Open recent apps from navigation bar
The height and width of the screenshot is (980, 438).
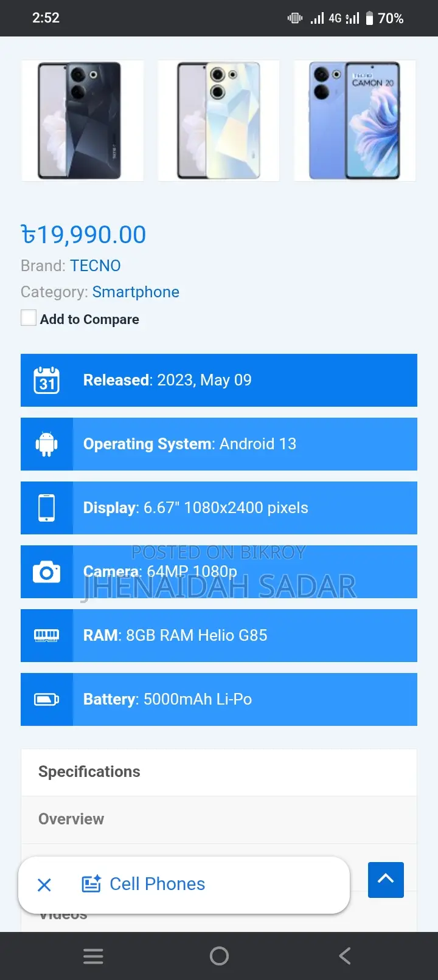(x=93, y=956)
